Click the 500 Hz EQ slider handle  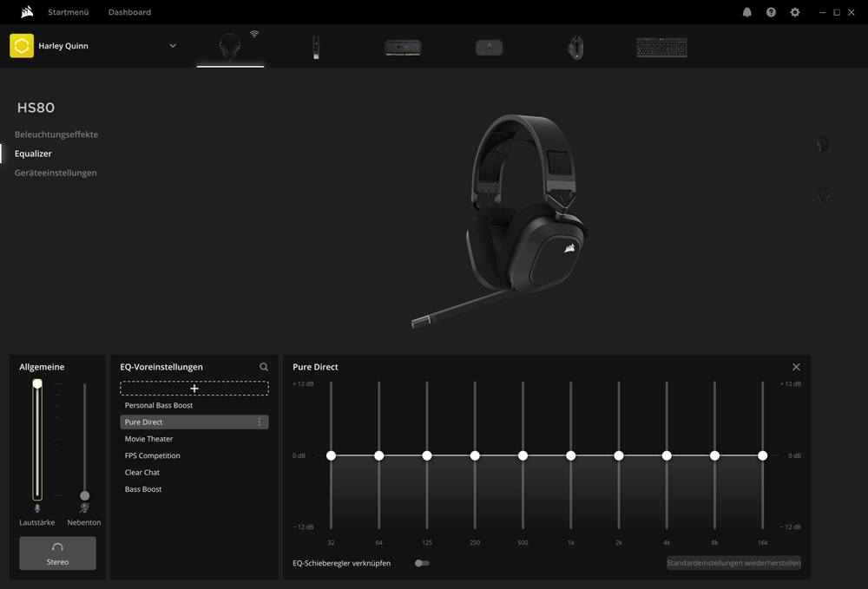click(x=523, y=455)
